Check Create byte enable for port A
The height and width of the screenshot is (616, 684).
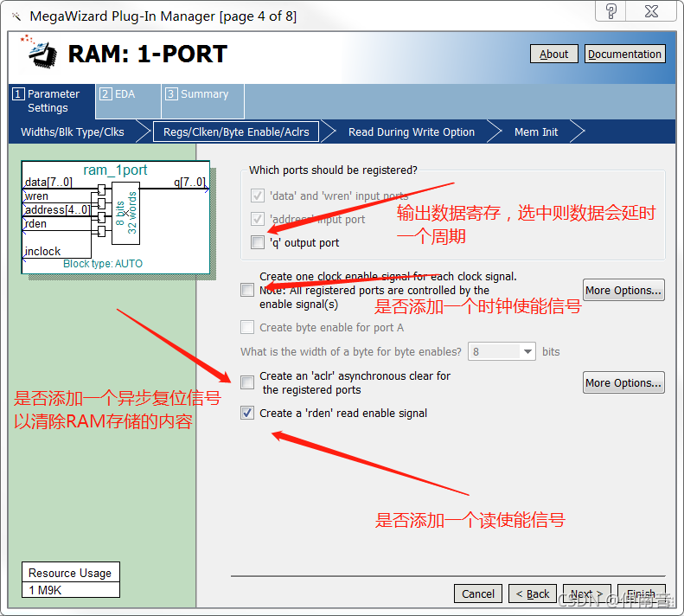coord(247,327)
